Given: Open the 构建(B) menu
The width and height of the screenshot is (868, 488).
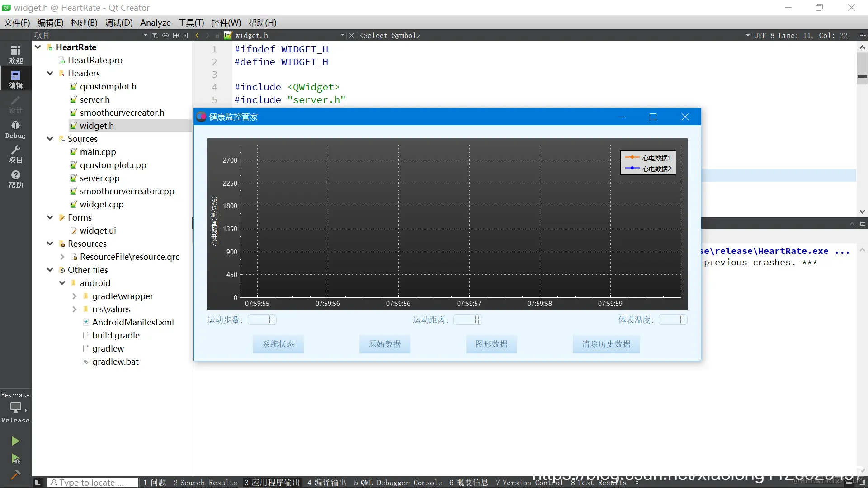Looking at the screenshot, I should tap(84, 23).
